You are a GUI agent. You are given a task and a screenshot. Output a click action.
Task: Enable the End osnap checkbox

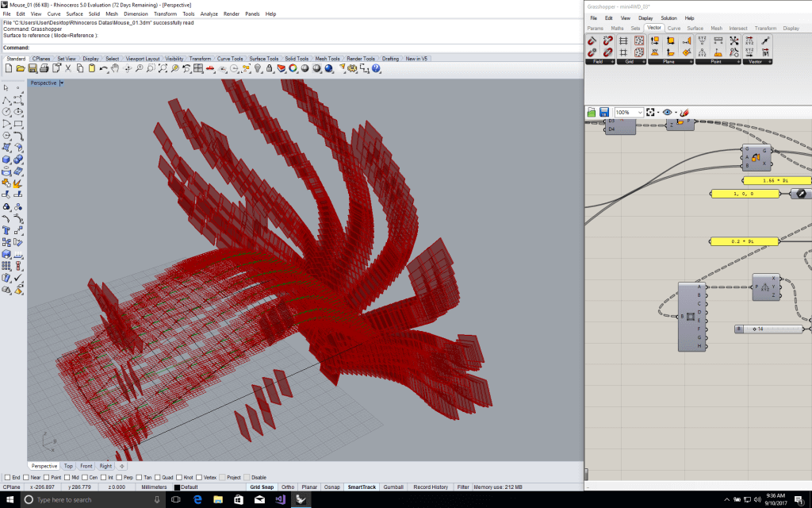click(x=7, y=477)
